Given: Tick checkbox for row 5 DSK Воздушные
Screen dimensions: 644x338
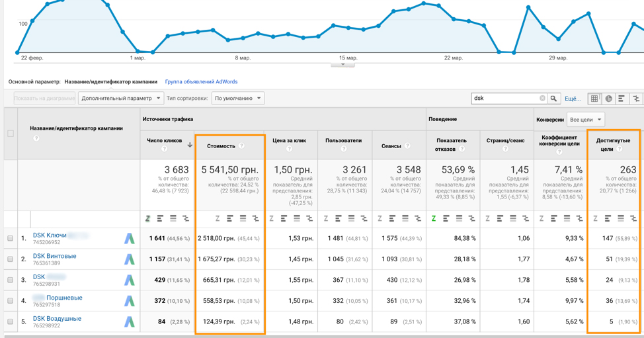Looking at the screenshot, I should [x=11, y=321].
